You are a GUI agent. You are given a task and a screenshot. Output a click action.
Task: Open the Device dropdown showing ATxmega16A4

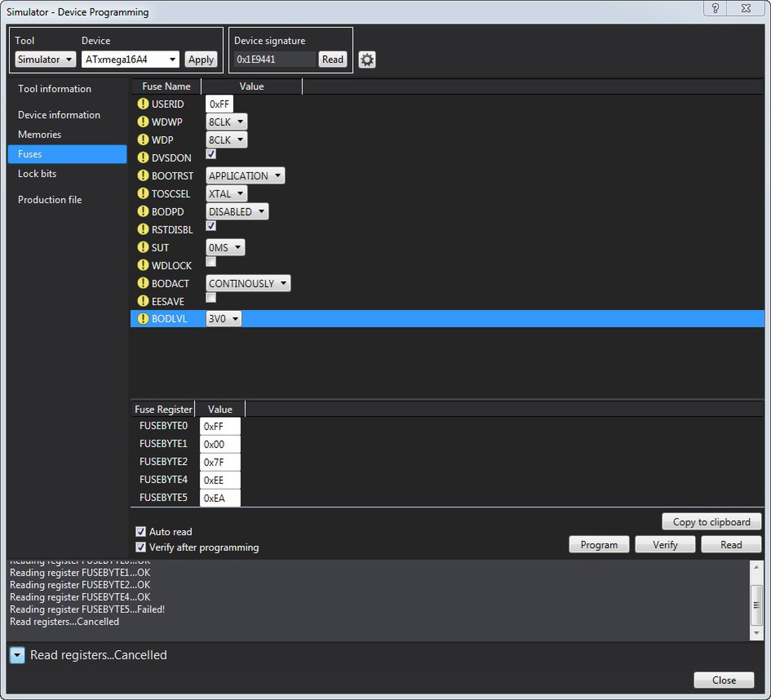coord(130,59)
